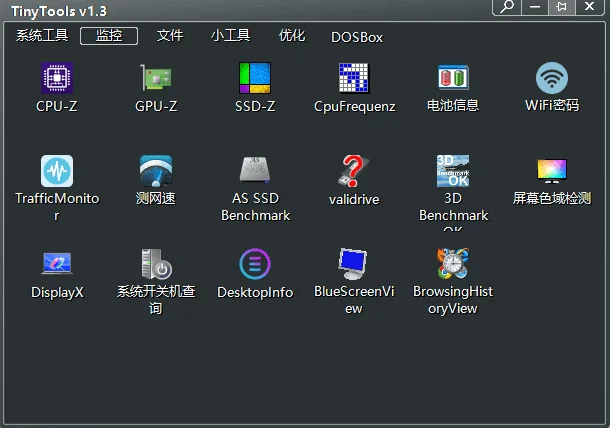Launch the DisplayX utility
This screenshot has height=428, width=610.
click(57, 265)
